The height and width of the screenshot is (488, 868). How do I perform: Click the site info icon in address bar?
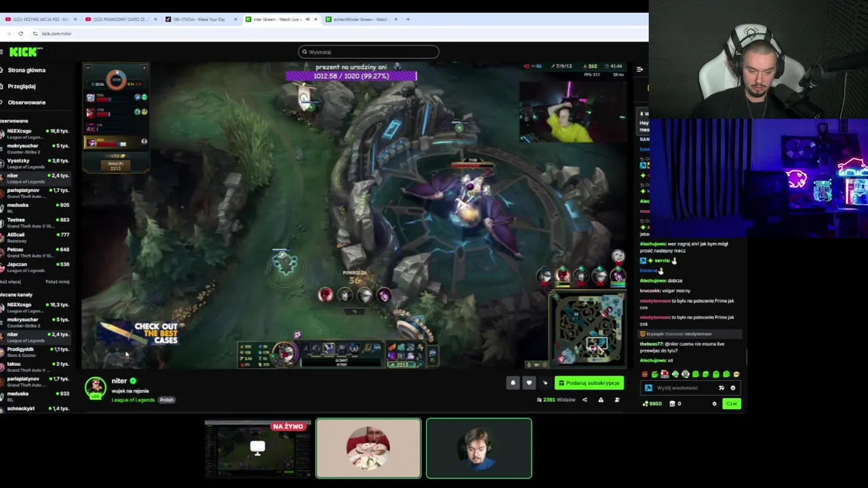coord(35,33)
